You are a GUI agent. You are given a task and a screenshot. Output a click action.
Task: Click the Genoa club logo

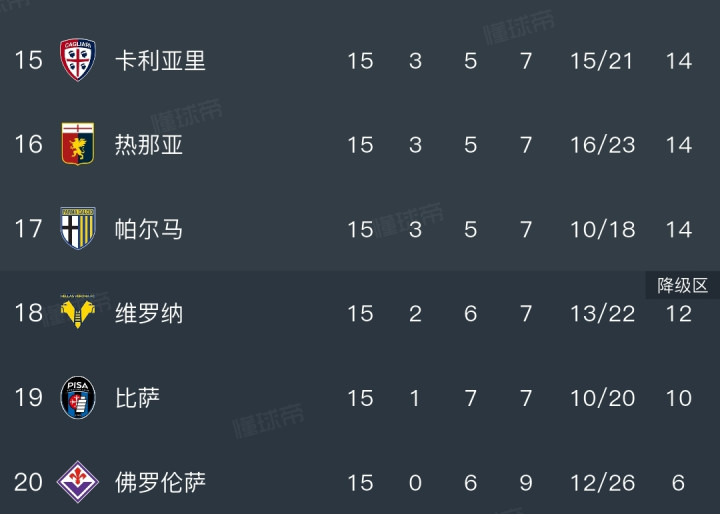tap(77, 145)
